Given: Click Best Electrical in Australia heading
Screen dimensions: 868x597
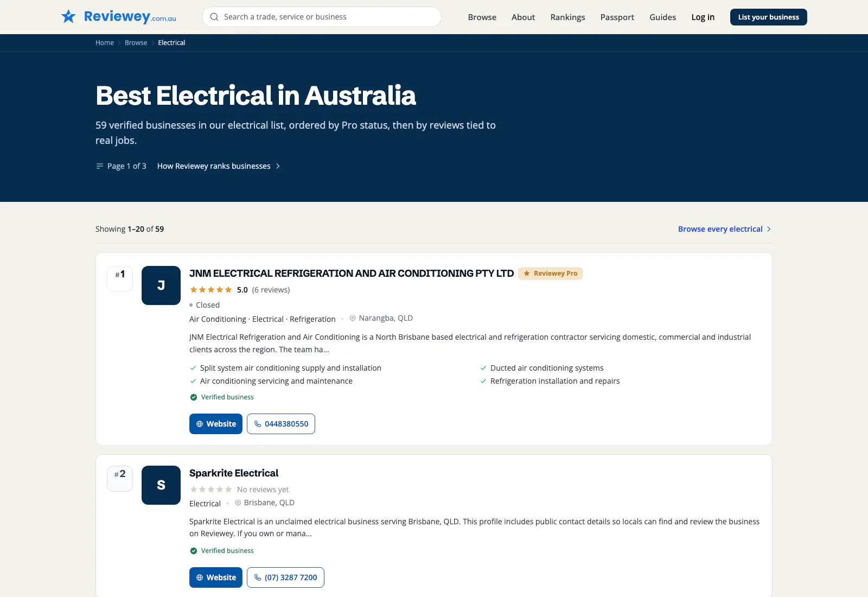Looking at the screenshot, I should tap(256, 96).
